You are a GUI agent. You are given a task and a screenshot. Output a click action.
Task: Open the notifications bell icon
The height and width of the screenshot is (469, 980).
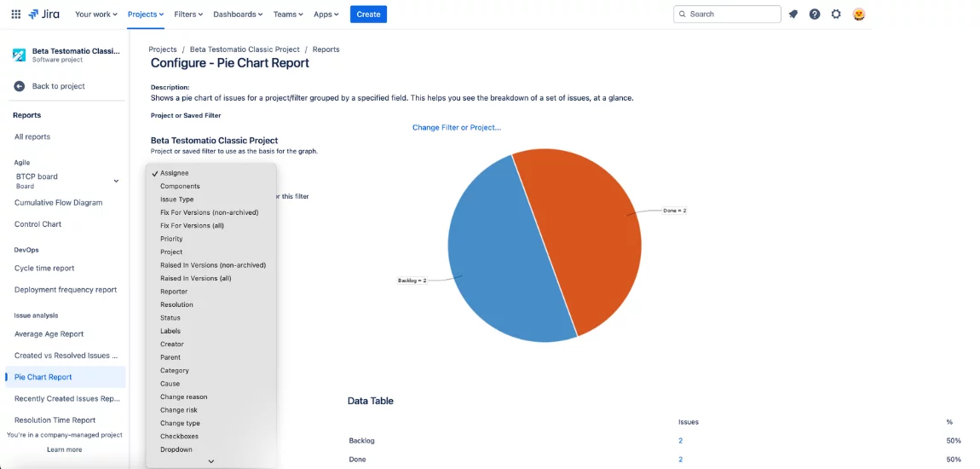[x=793, y=14]
